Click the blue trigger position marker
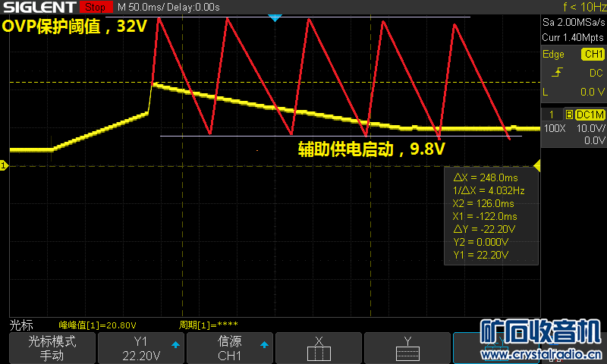This screenshot has width=607, height=364. (275, 17)
